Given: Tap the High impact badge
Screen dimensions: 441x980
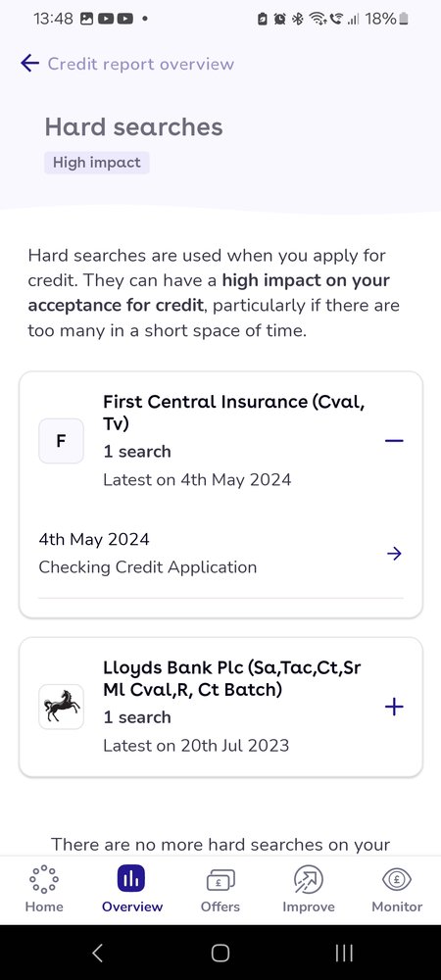Looking at the screenshot, I should tap(97, 163).
